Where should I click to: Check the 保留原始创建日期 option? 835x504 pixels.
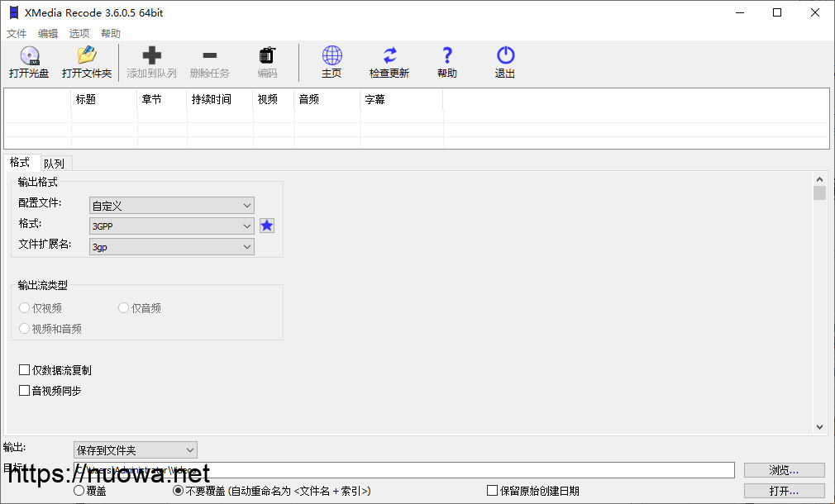[493, 491]
